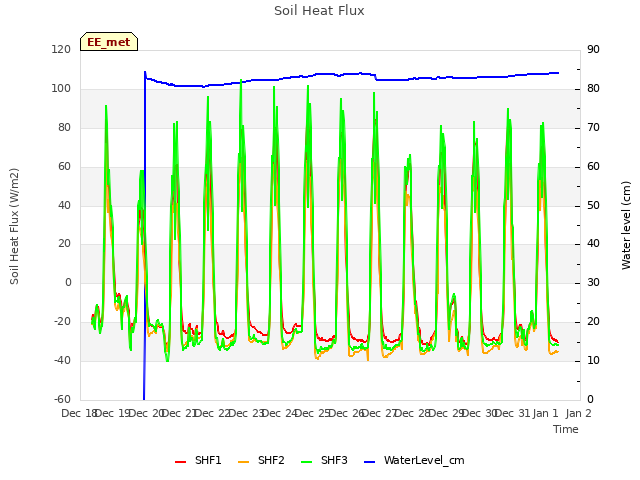Toggle WaterLevel_cm series in legend
This screenshot has width=640, height=480.
[x=414, y=460]
